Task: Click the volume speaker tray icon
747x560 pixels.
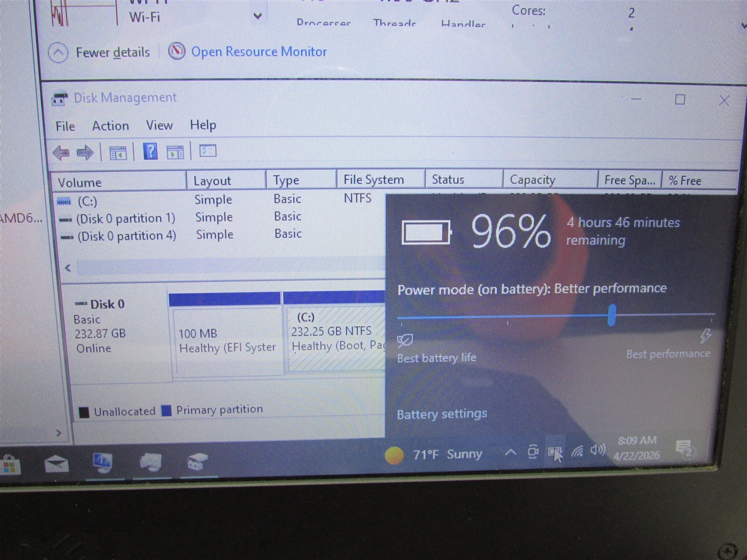Action: pyautogui.click(x=598, y=450)
